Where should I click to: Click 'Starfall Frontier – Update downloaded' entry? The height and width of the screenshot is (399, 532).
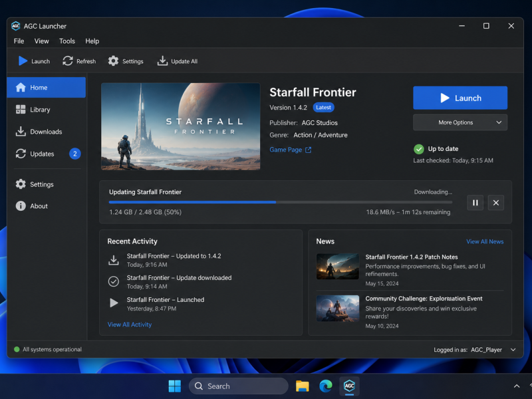tap(179, 278)
